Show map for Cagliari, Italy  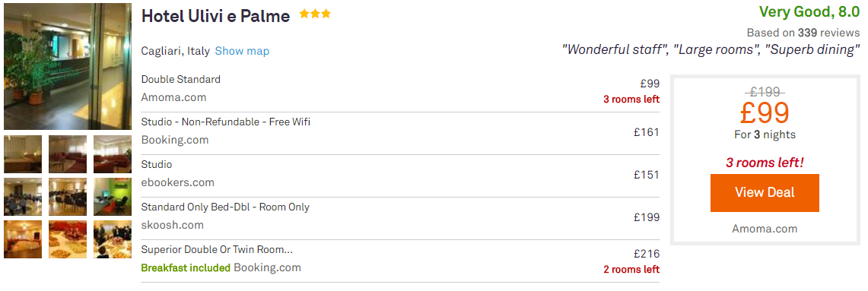tap(242, 52)
